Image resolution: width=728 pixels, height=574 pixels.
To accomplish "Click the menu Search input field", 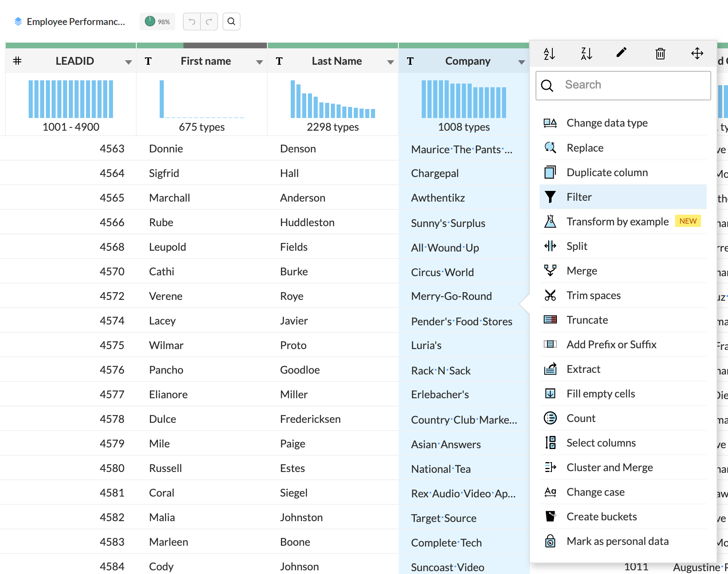I will coord(631,85).
